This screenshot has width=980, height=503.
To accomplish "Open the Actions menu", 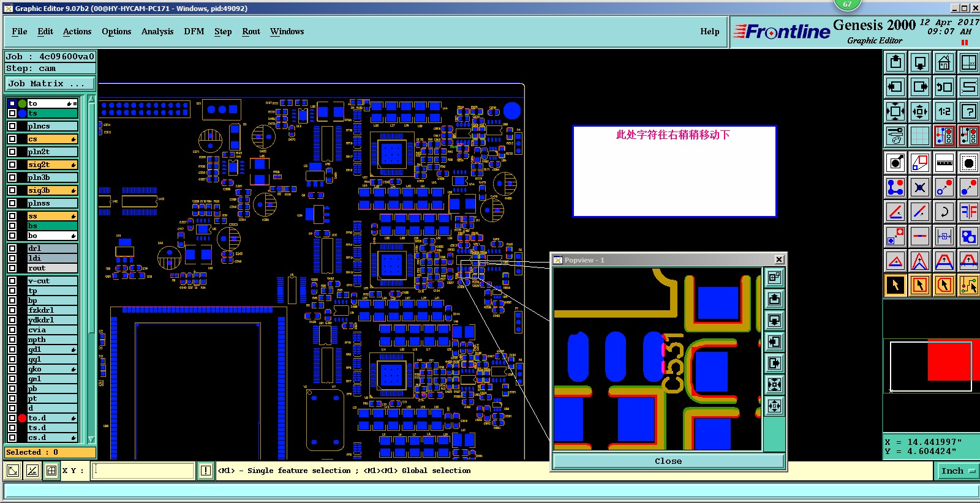I will click(x=77, y=32).
